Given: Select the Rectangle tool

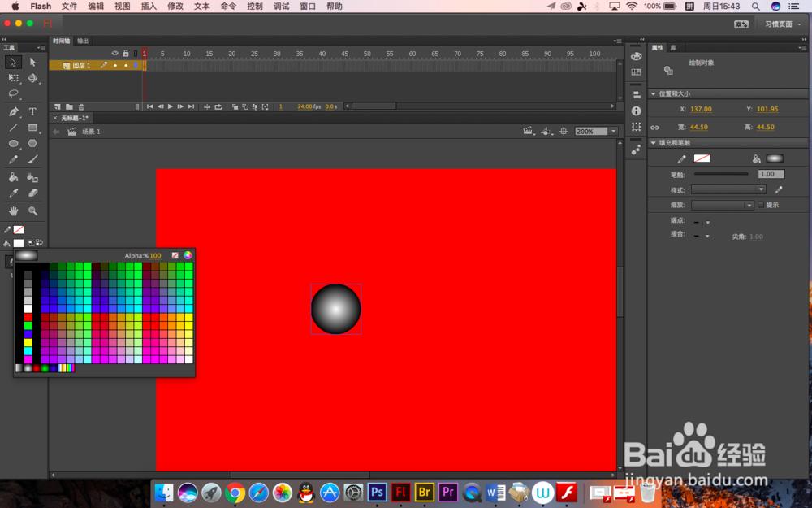Looking at the screenshot, I should click(x=32, y=128).
